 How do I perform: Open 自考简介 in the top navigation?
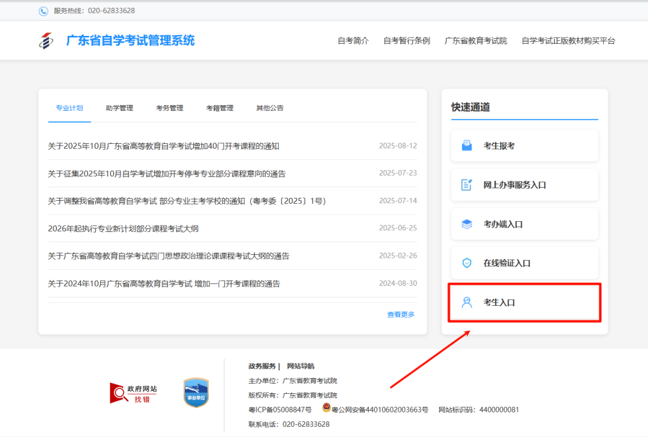coord(353,41)
